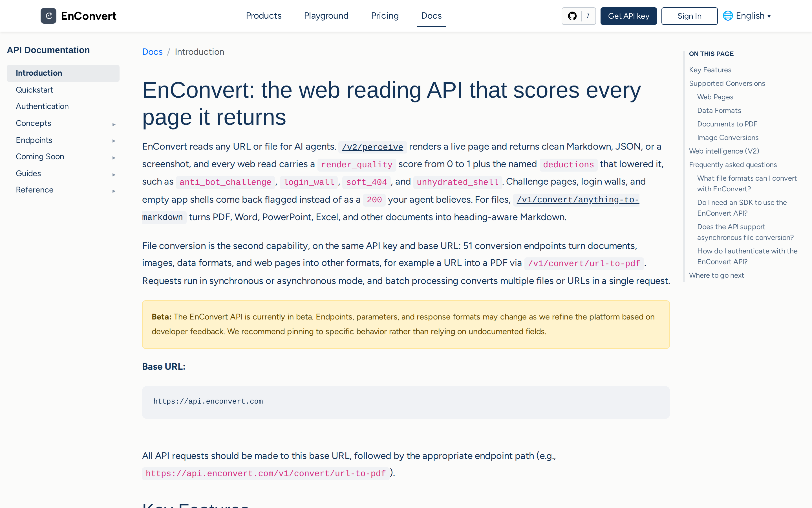Click the API Documentation sidebar heading
The image size is (812, 508).
(x=48, y=50)
